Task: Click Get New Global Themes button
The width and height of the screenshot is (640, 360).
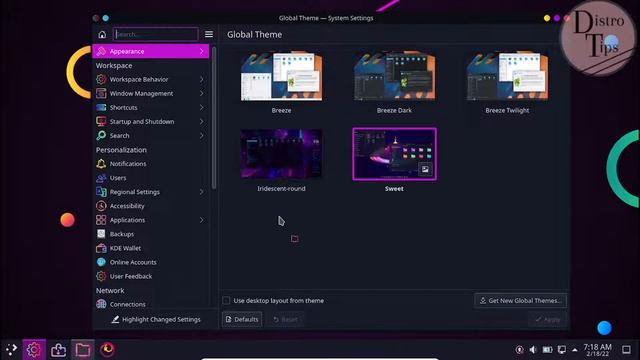Action: click(520, 300)
